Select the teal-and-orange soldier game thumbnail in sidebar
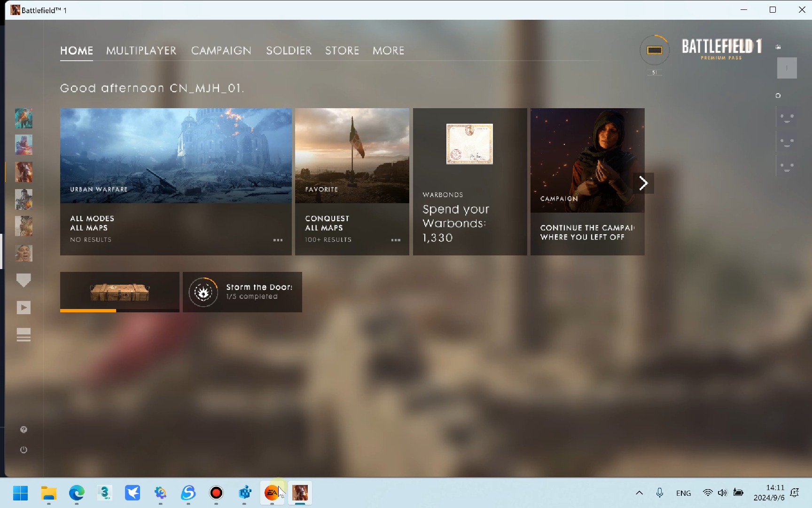The width and height of the screenshot is (812, 508). click(x=23, y=118)
